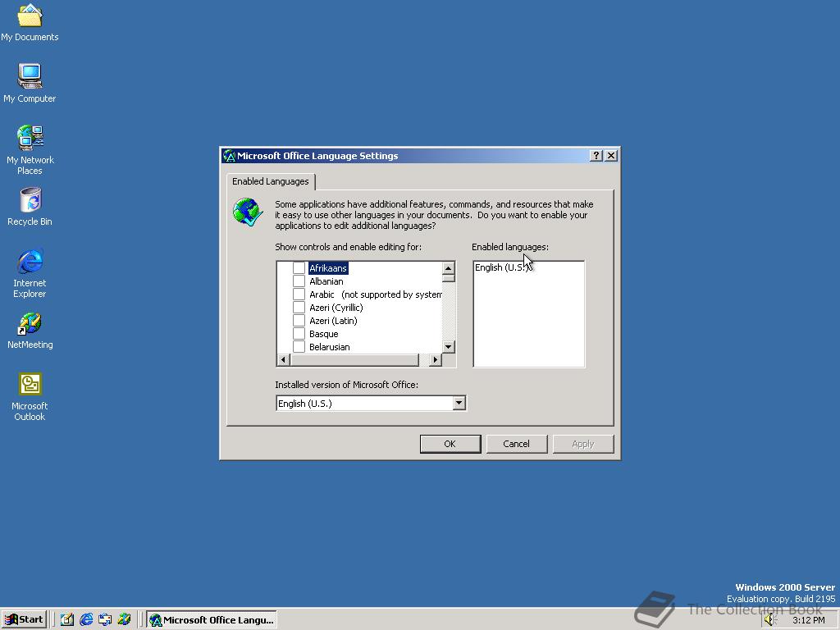
Task: Click the OK button
Action: coord(450,444)
